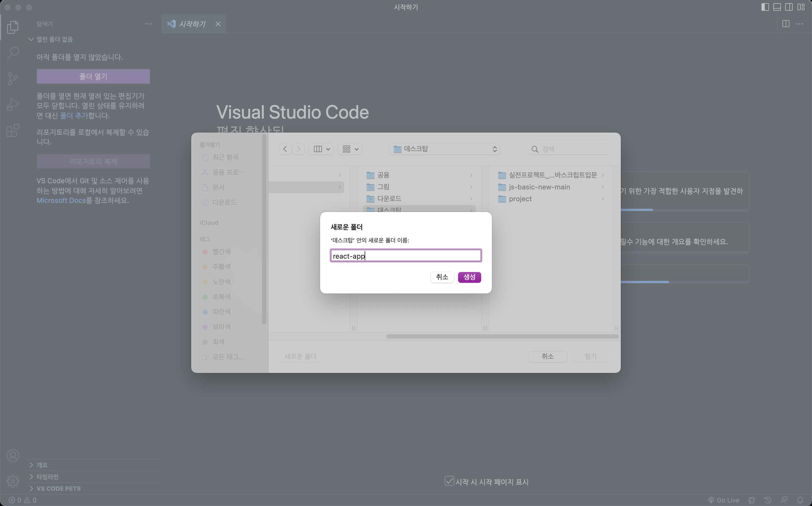Select the 파란색 tag

click(x=217, y=311)
